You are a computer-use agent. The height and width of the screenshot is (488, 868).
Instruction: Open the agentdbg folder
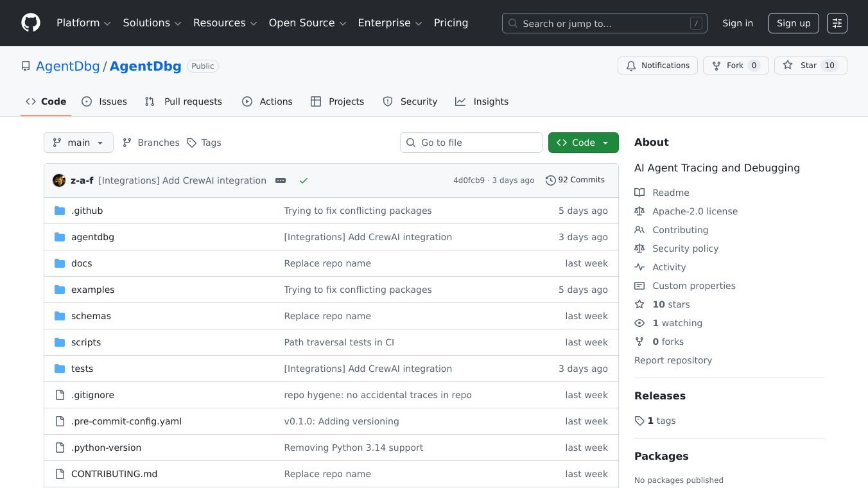tap(92, 237)
